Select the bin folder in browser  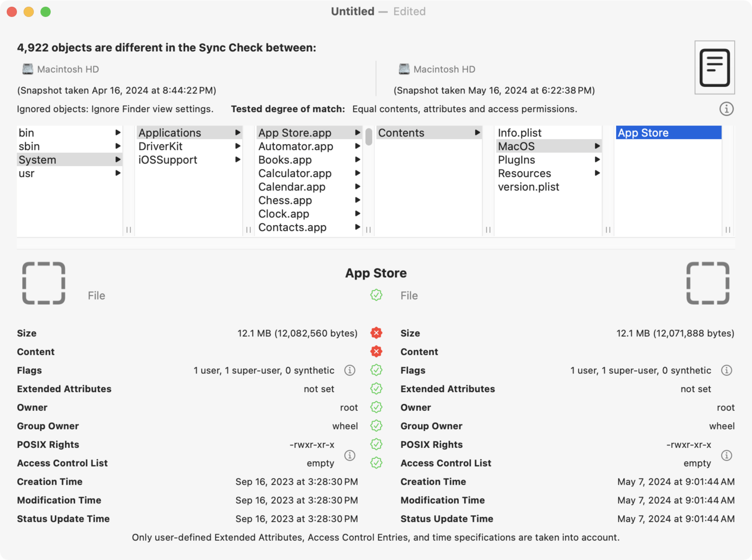point(70,133)
